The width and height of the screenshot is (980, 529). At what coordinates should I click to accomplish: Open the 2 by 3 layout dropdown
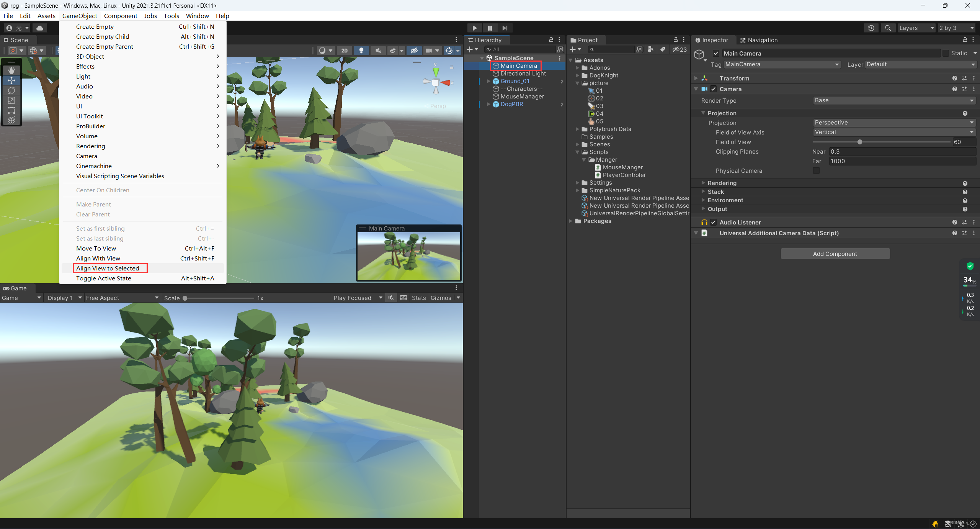(x=956, y=28)
